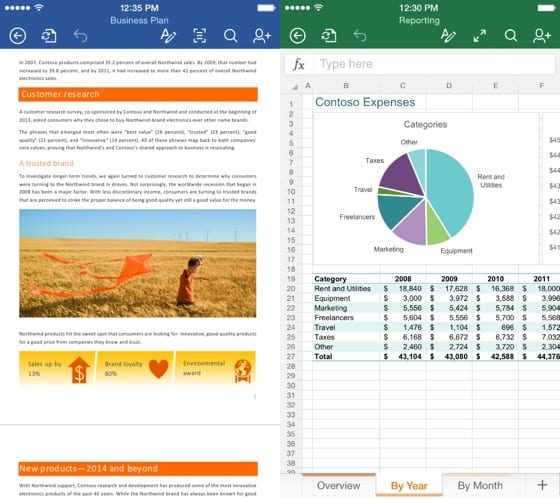Select row 27 header
The image size is (560, 499).
tap(291, 356)
